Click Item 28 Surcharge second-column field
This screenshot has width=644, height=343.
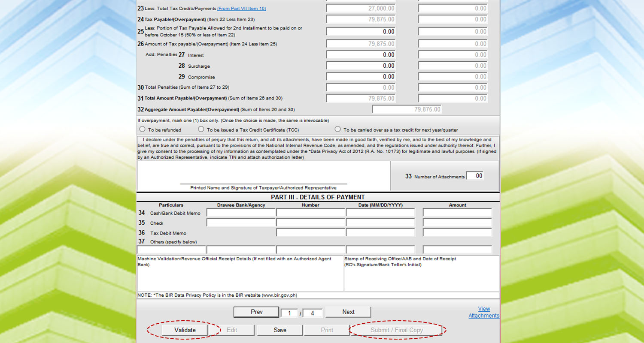coord(453,66)
